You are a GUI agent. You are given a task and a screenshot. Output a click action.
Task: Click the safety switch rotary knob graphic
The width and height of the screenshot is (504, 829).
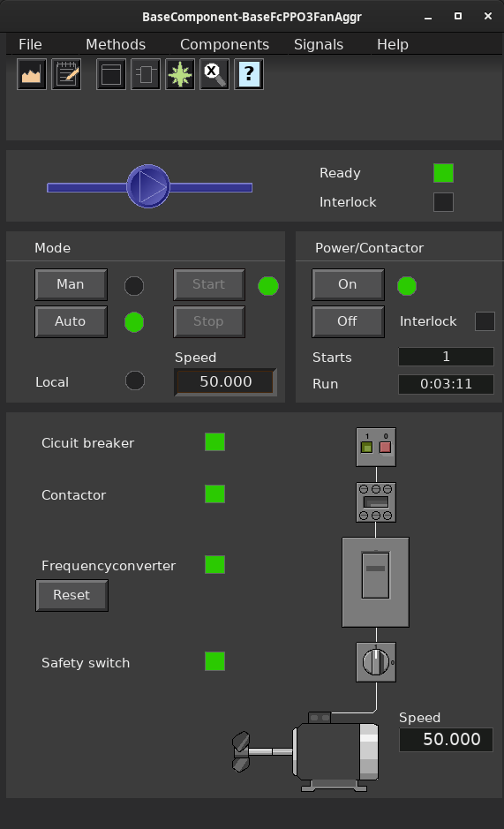[376, 662]
